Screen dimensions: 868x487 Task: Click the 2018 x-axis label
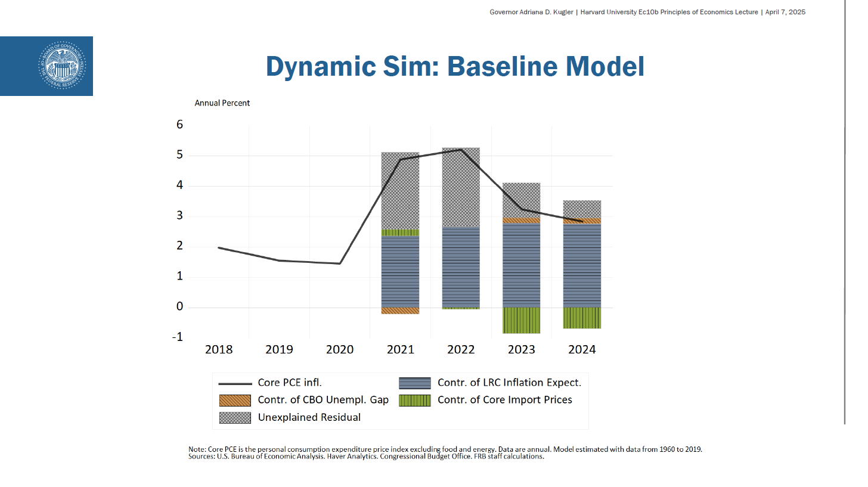(x=219, y=349)
